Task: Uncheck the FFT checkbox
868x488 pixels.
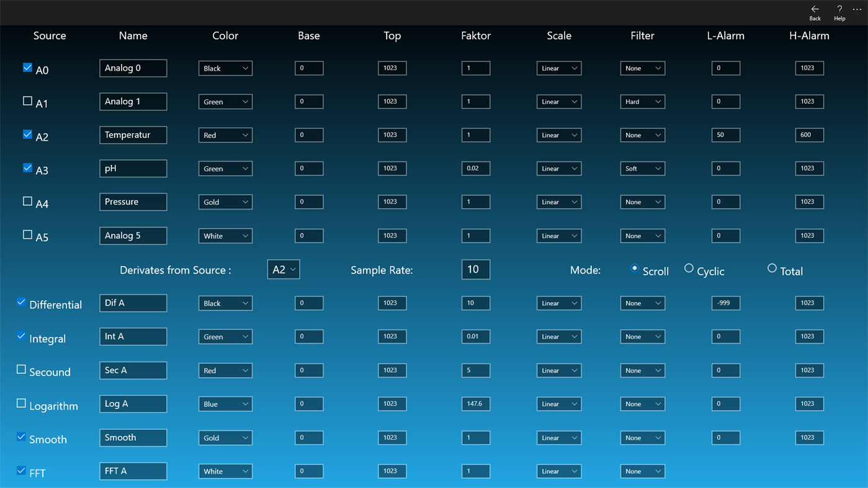Action: [x=21, y=471]
